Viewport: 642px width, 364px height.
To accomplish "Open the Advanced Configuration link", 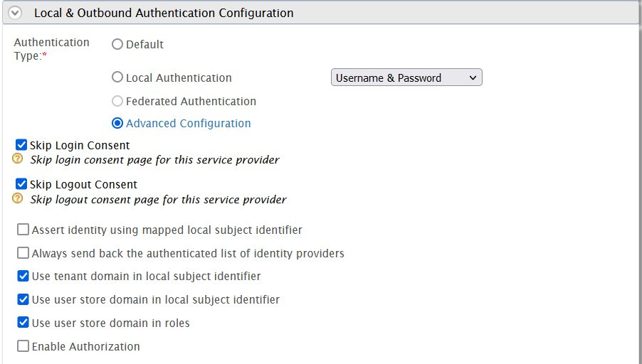I will coord(188,123).
